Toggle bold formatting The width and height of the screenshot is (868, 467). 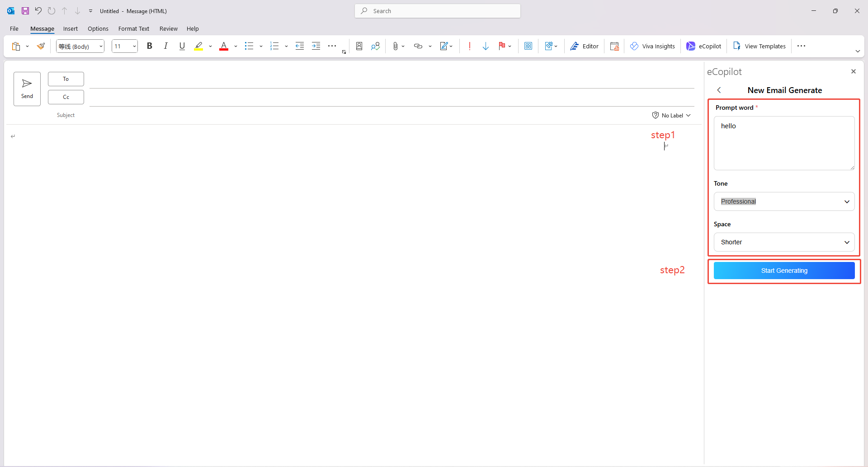pyautogui.click(x=150, y=46)
